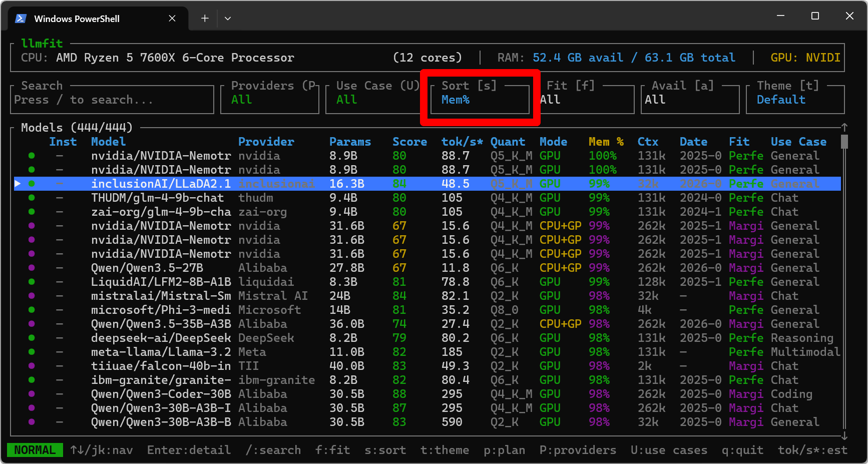The image size is (868, 464).
Task: Click the scroll up arrow of models list
Action: click(844, 127)
